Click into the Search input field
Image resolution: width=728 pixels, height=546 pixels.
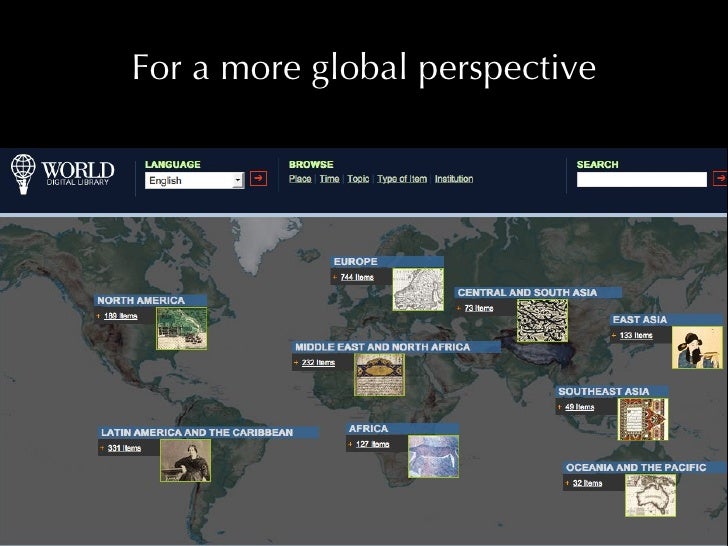point(642,179)
